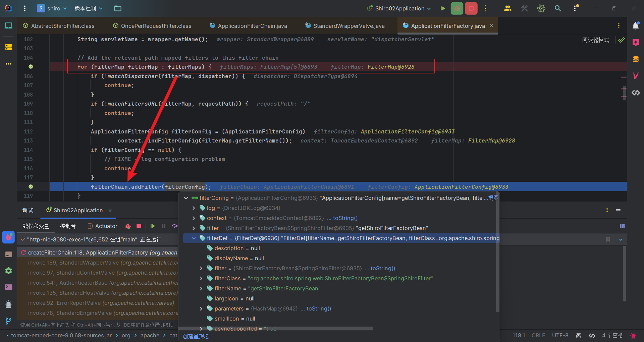Image resolution: width=644 pixels, height=342 pixels.
Task: Click Pause Program in debug toolbar
Action: tap(164, 226)
